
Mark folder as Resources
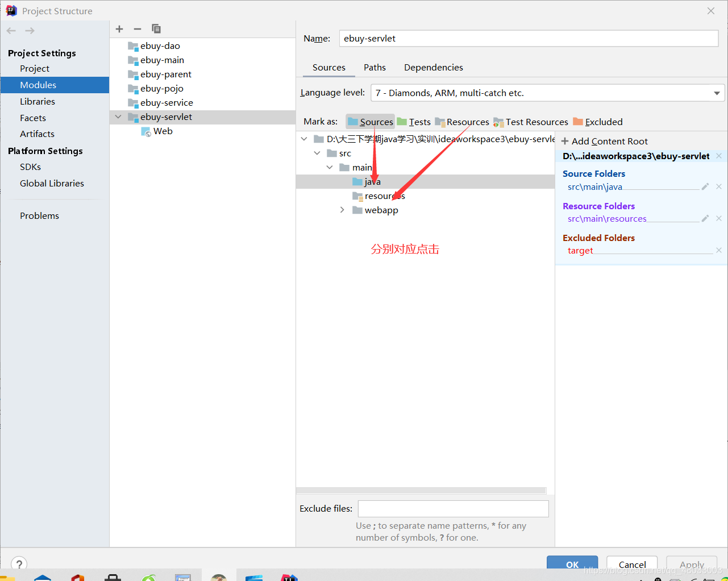pyautogui.click(x=462, y=122)
